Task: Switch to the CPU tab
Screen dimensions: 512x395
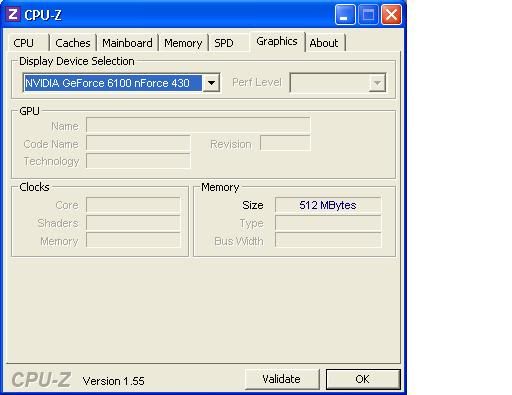Action: [x=28, y=43]
